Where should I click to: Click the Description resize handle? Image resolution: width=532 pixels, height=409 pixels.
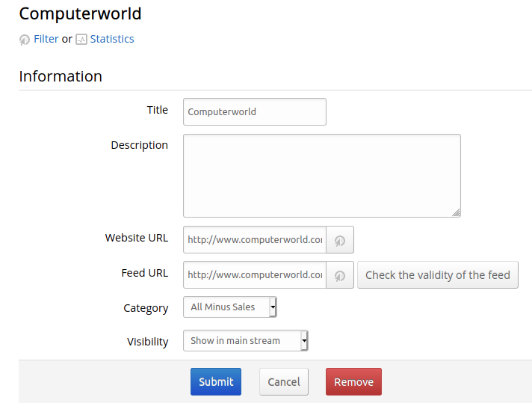pos(456,213)
